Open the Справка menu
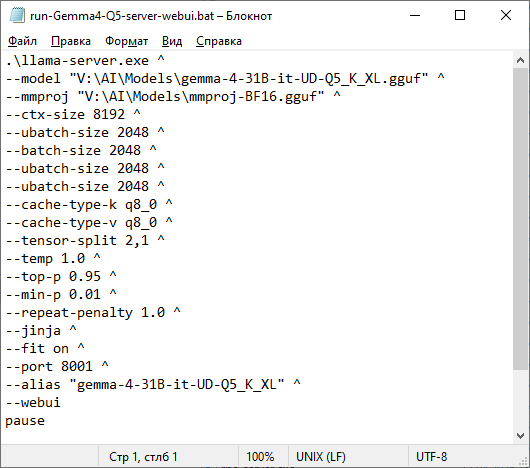The image size is (530, 468). (219, 41)
